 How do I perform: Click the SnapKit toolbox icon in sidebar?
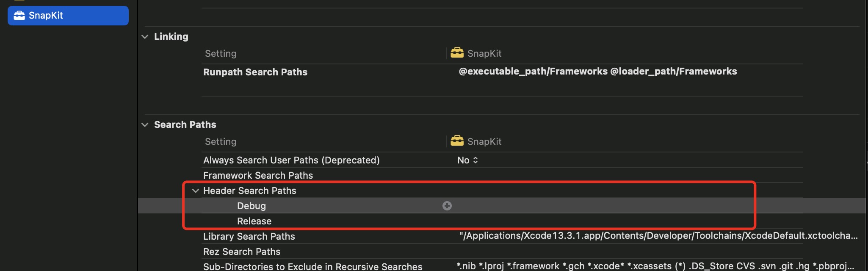(19, 16)
